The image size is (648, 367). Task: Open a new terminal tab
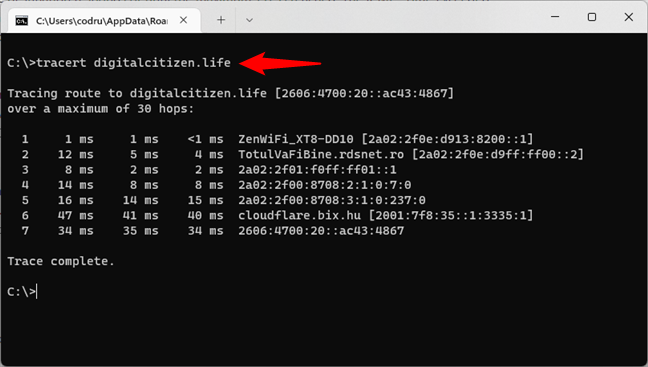point(221,20)
